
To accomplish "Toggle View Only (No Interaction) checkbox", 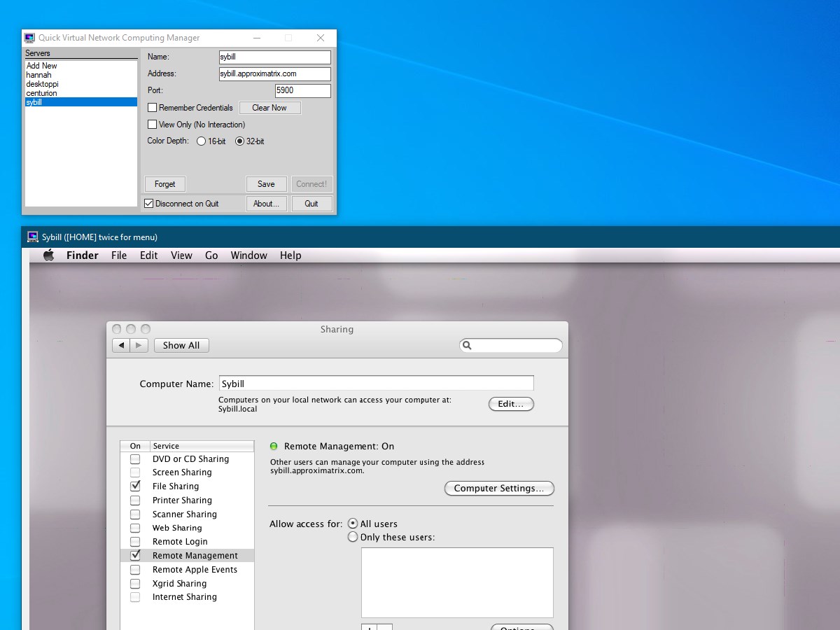I will coord(153,125).
